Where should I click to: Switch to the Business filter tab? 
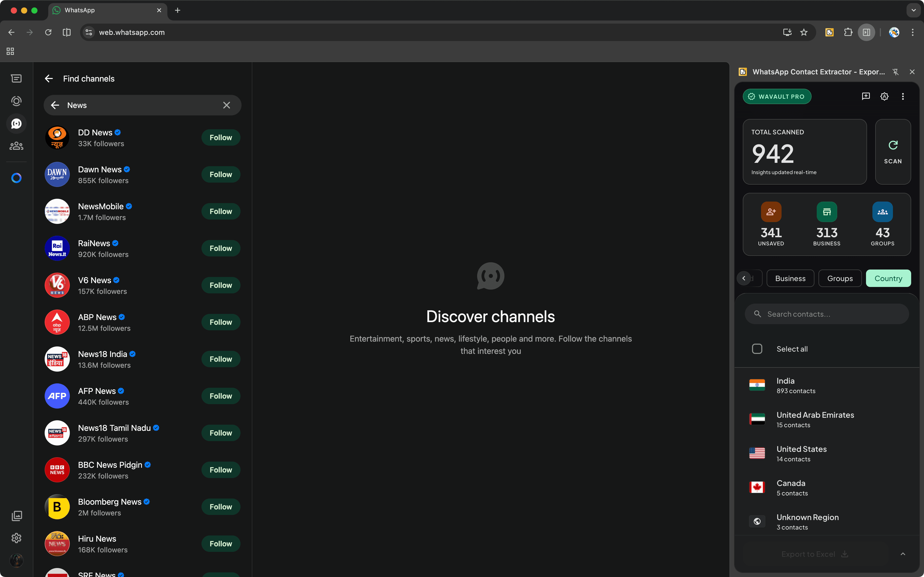point(790,278)
